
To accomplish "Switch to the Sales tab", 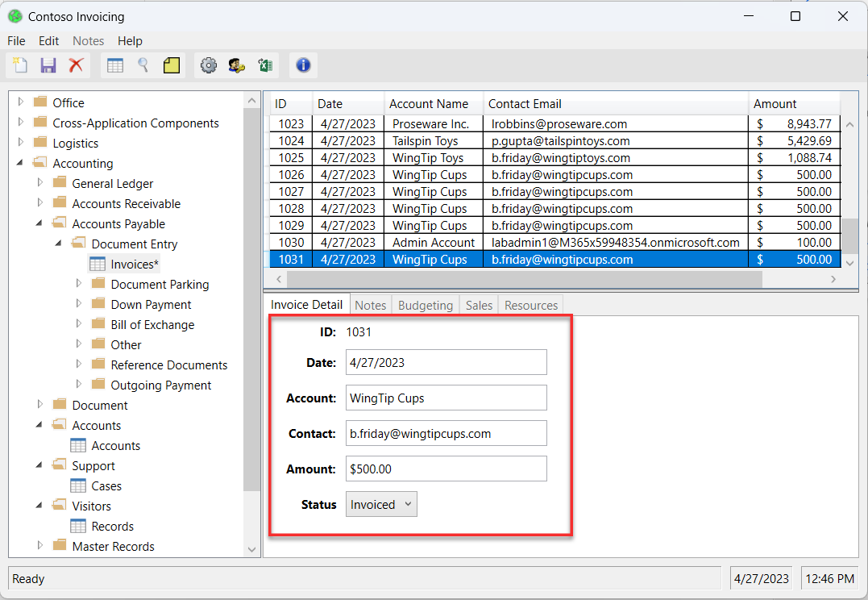I will pos(479,306).
